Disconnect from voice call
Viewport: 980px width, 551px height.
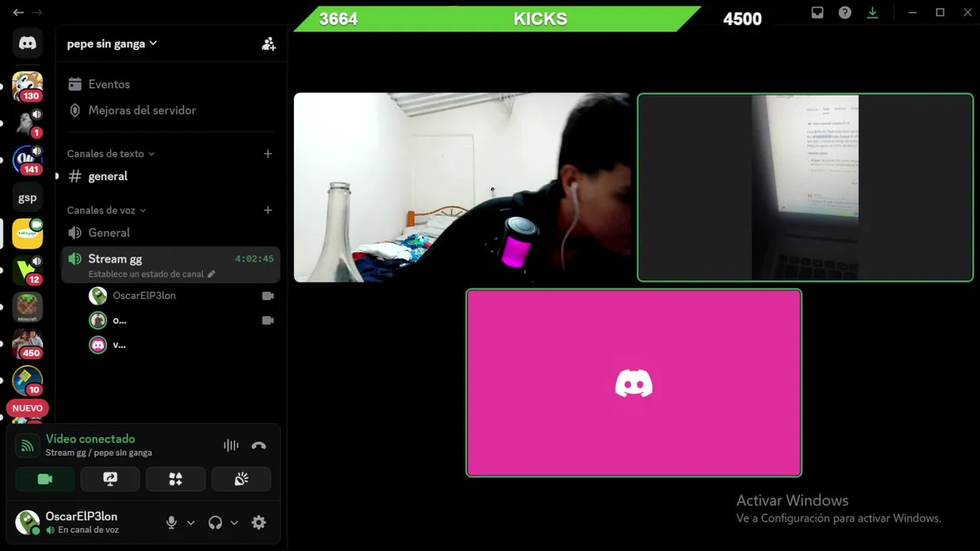[259, 445]
